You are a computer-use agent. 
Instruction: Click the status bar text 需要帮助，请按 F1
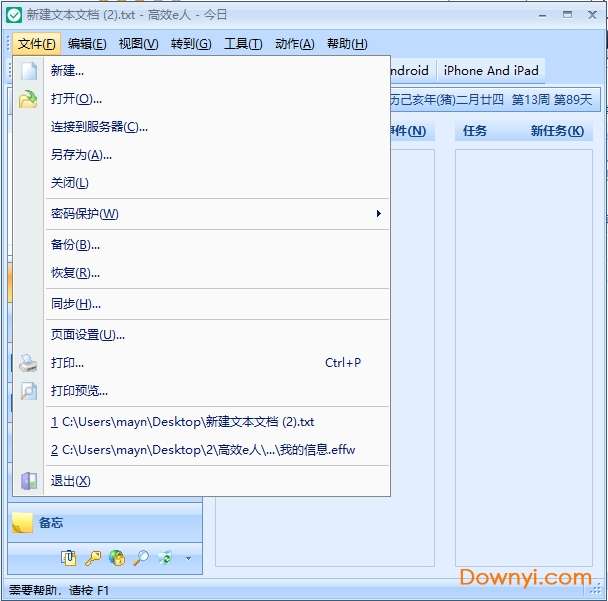[59, 591]
